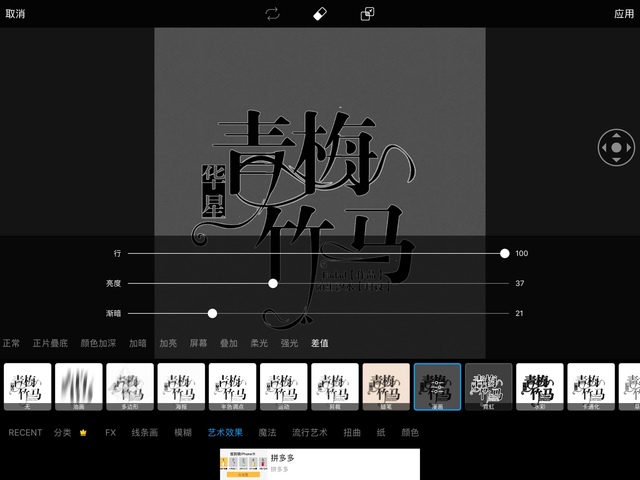Image resolution: width=640 pixels, height=480 pixels.
Task: Select the eraser tool in top bar
Action: click(320, 14)
